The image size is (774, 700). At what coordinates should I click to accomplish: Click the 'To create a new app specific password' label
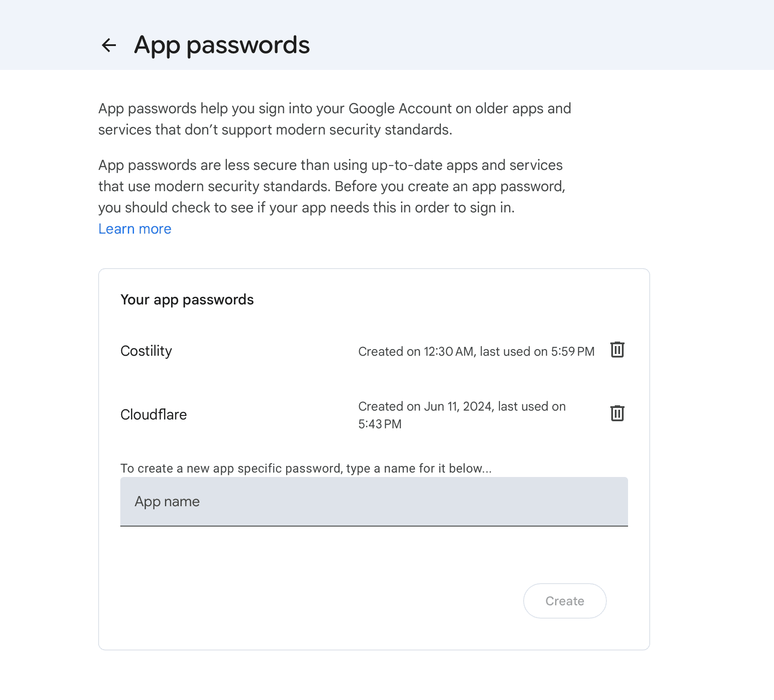(x=306, y=468)
